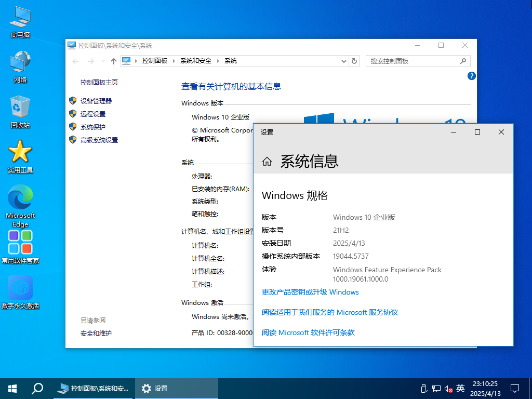This screenshot has height=399, width=532.
Task: Go up one level in Control Panel
Action: coord(114,61)
